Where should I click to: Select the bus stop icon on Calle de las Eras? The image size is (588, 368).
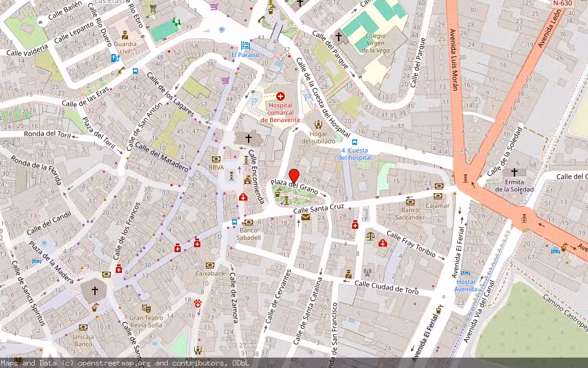tap(135, 71)
